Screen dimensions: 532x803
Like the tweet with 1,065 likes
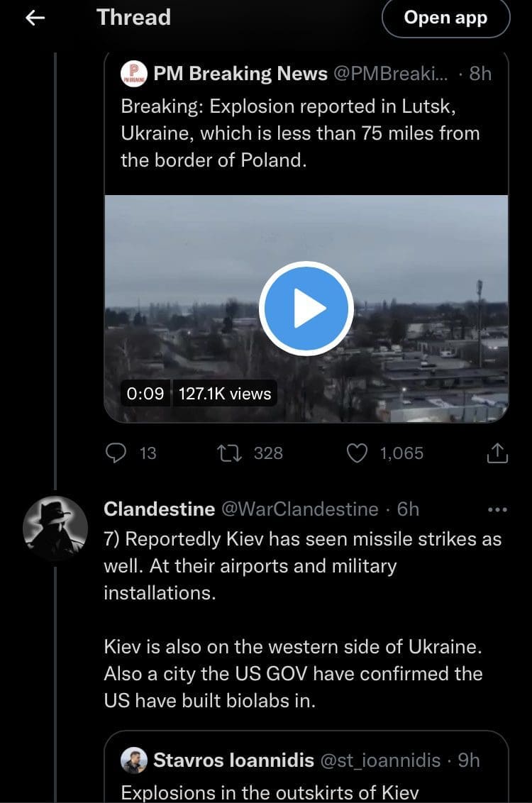[356, 453]
